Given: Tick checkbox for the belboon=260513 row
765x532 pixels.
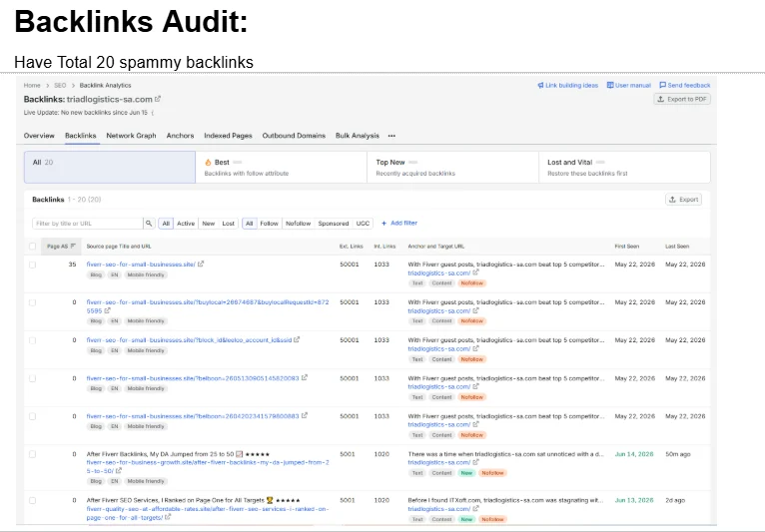Looking at the screenshot, I should [x=33, y=379].
